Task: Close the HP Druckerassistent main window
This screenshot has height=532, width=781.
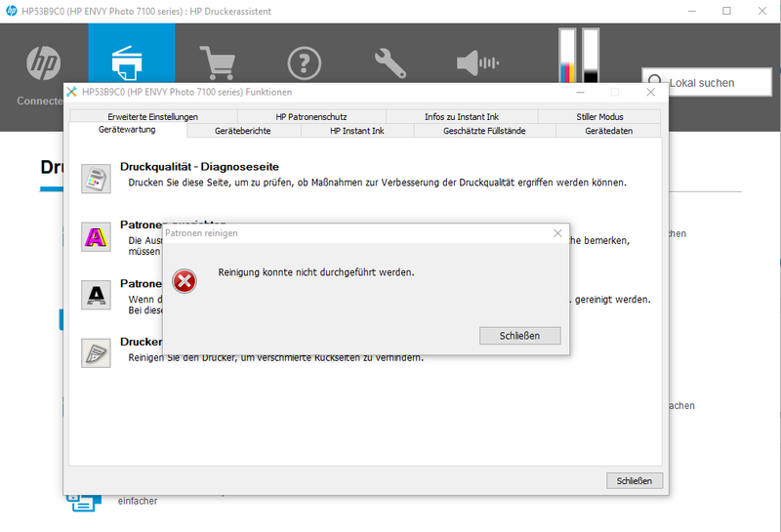Action: pyautogui.click(x=762, y=11)
